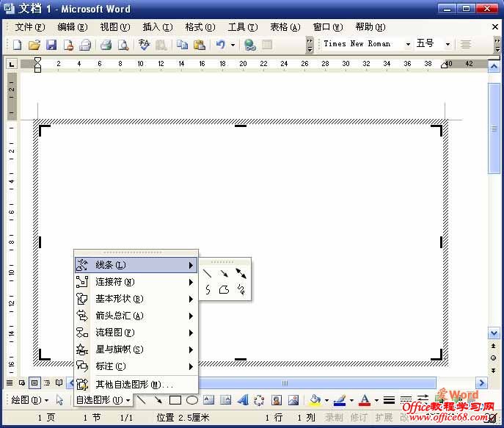Image resolution: width=504 pixels, height=428 pixels.
Task: Click the Select Objects arrow pointer tool
Action: click(x=59, y=400)
